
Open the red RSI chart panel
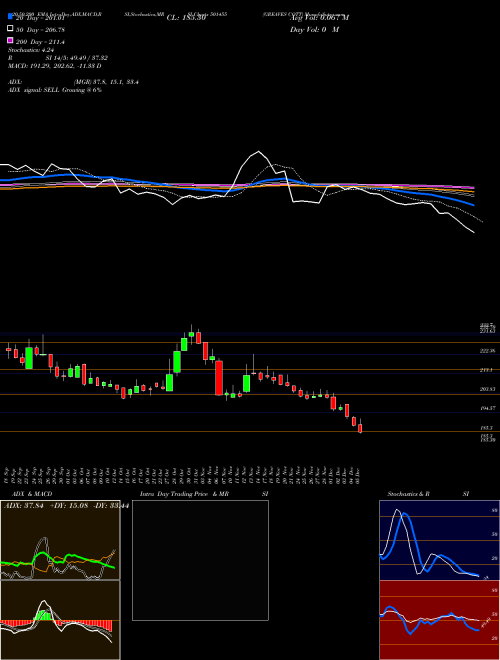(439, 620)
